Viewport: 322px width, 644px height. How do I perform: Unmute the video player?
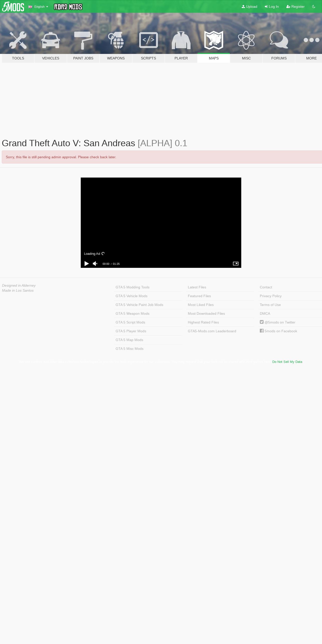pyautogui.click(x=95, y=264)
